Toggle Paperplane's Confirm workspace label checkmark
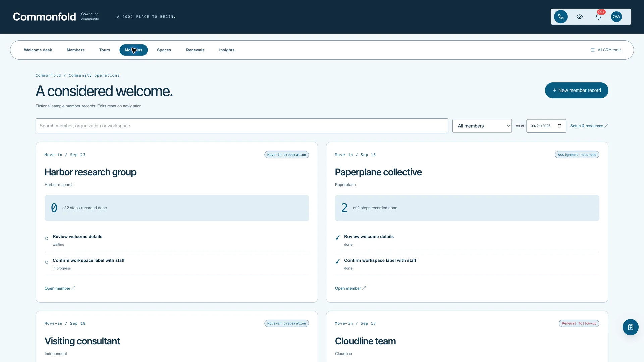This screenshot has width=644, height=362. [x=337, y=262]
